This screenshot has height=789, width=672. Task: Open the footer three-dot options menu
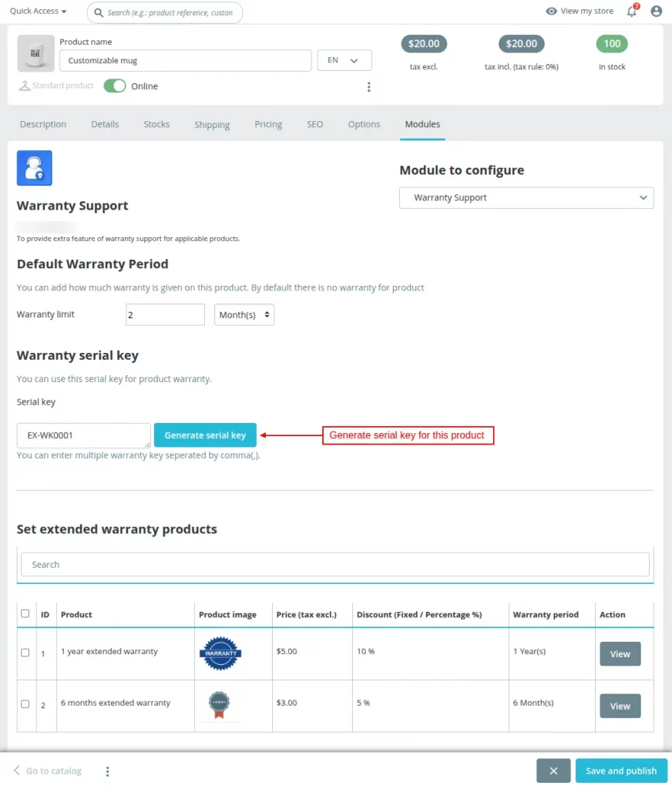(x=108, y=771)
